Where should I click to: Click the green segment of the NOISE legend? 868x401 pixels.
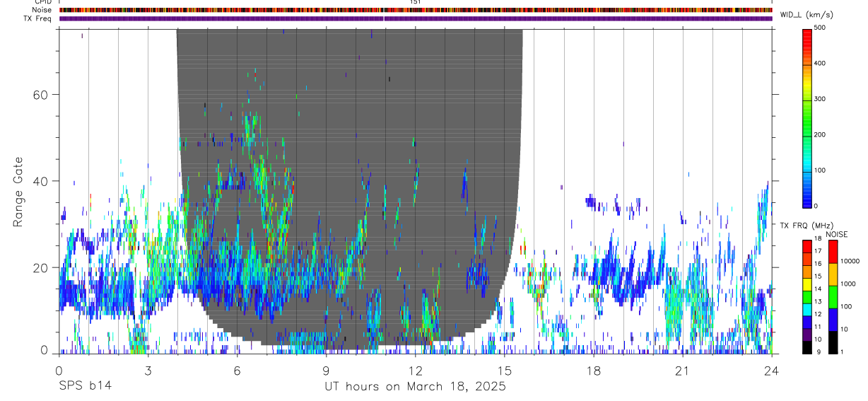pyautogui.click(x=833, y=297)
